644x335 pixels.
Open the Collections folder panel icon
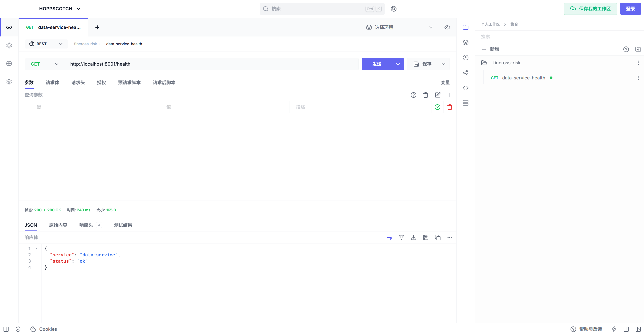click(466, 27)
